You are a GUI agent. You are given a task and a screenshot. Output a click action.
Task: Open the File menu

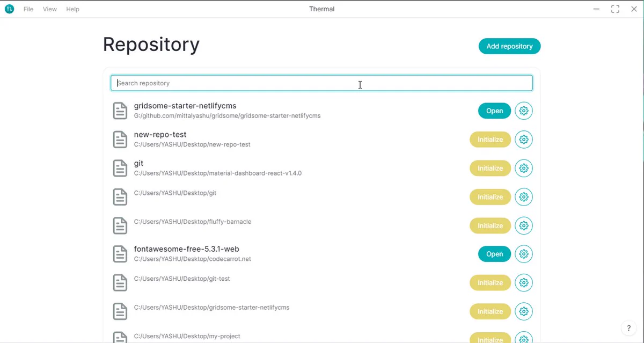[x=28, y=9]
